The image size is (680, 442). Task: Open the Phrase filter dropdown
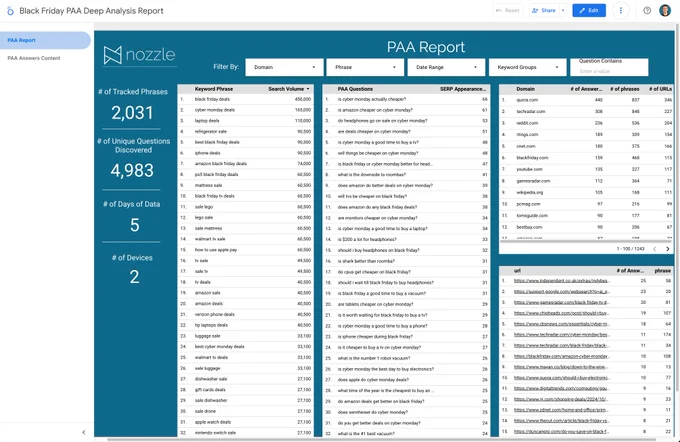[365, 67]
